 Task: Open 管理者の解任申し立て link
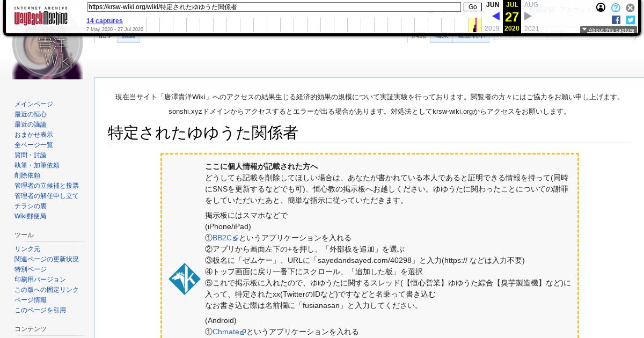coord(47,196)
